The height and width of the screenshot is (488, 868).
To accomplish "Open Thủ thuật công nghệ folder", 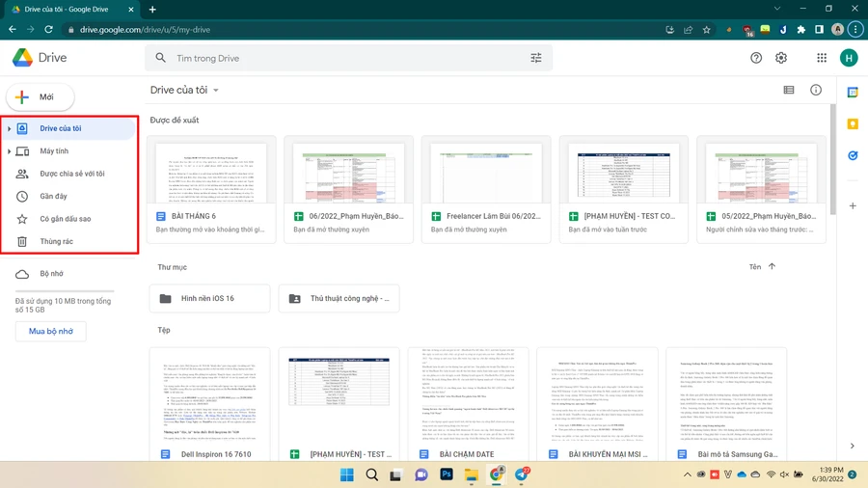I will 339,298.
